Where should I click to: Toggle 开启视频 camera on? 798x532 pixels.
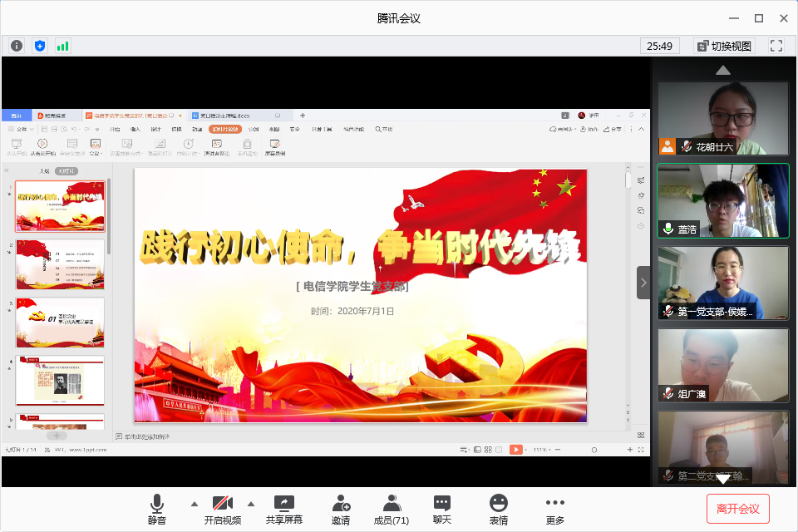pyautogui.click(x=222, y=509)
